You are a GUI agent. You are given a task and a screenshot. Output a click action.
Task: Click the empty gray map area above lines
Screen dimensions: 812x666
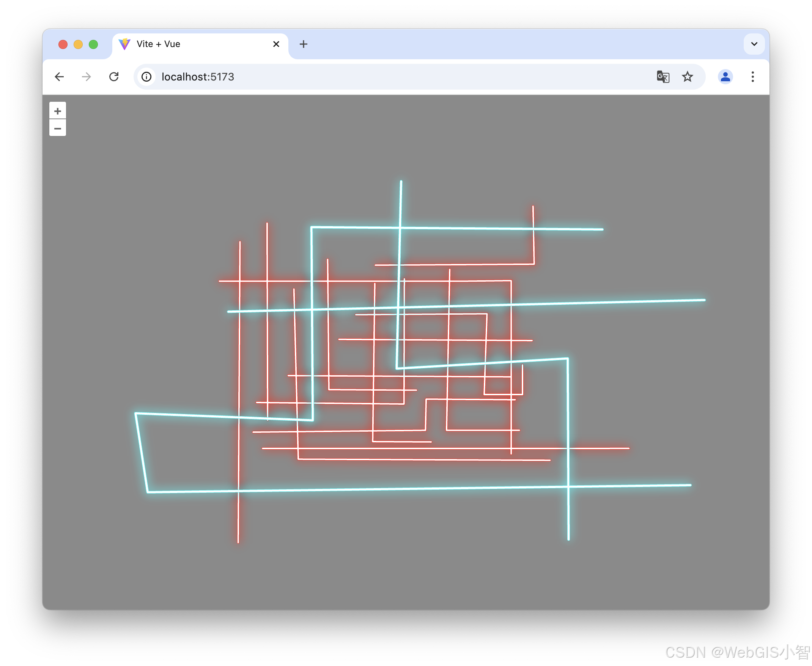point(230,153)
